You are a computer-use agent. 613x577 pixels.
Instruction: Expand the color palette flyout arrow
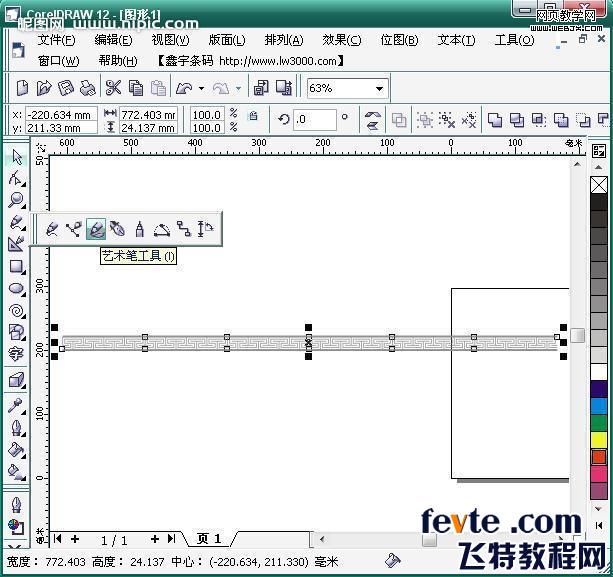pyautogui.click(x=599, y=525)
